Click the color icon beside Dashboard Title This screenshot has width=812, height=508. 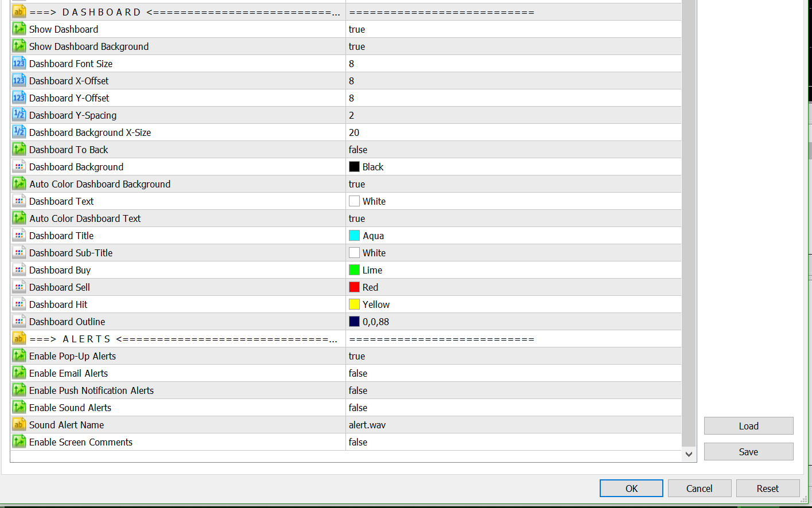click(x=19, y=235)
